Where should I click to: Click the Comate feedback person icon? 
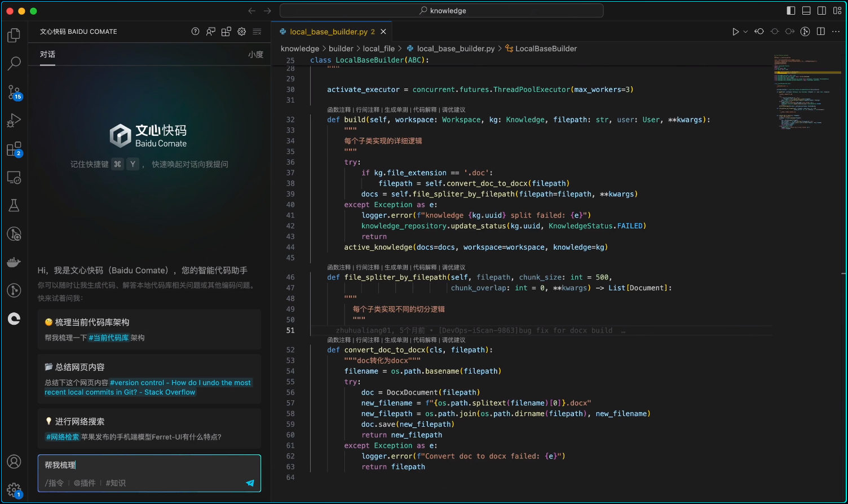click(x=211, y=32)
